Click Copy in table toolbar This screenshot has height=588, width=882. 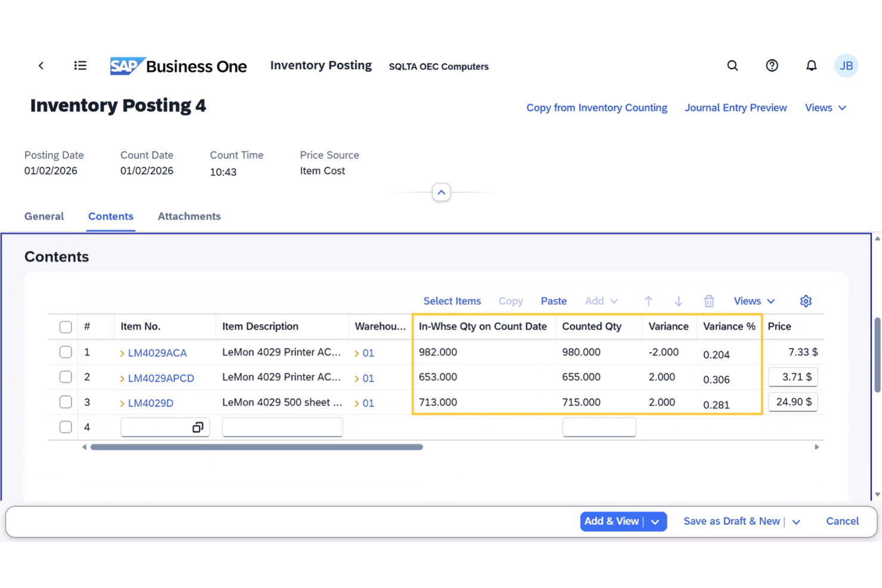coord(511,301)
